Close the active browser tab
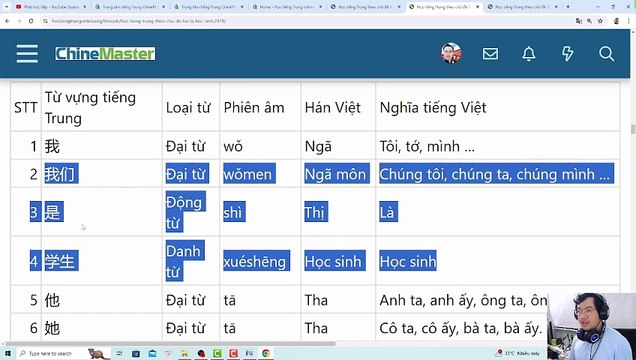This screenshot has height=360, width=636. [x=477, y=7]
